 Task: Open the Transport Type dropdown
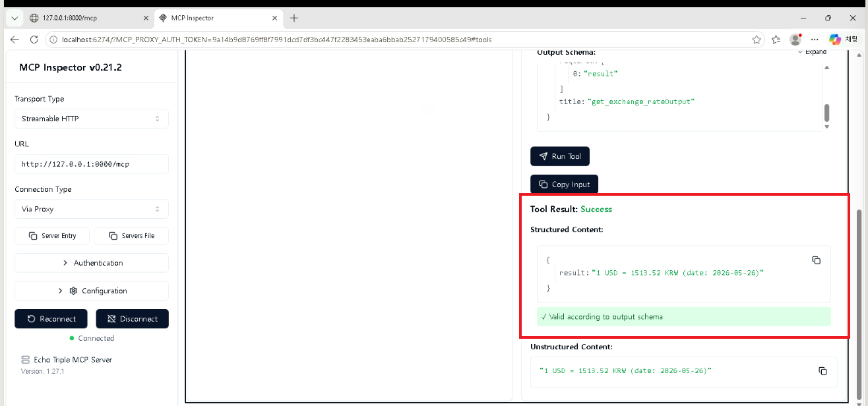92,119
